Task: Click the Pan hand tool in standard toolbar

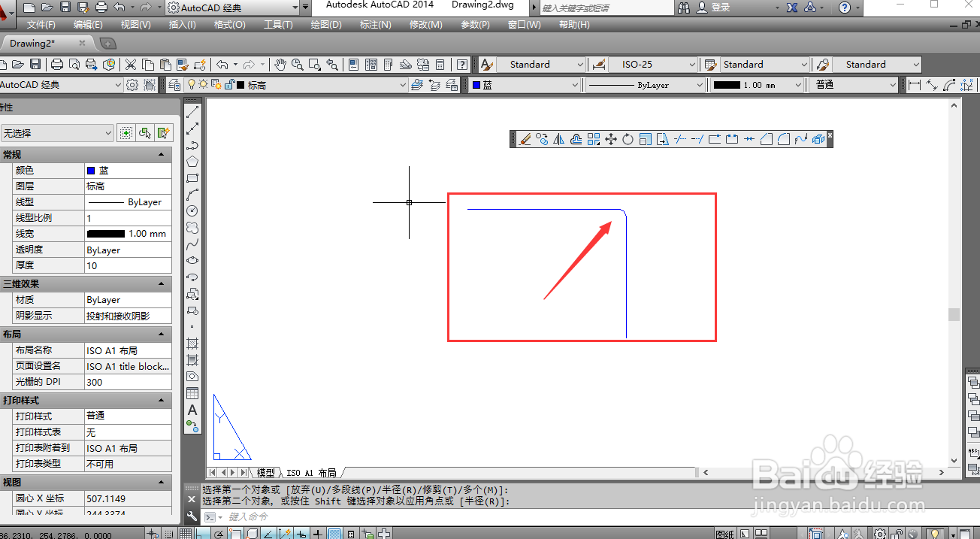Action: [280, 65]
